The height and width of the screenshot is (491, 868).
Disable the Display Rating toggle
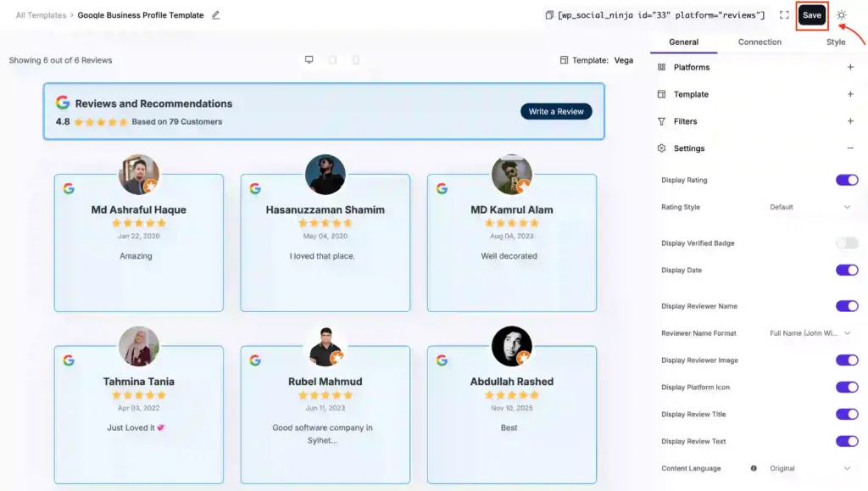[846, 180]
